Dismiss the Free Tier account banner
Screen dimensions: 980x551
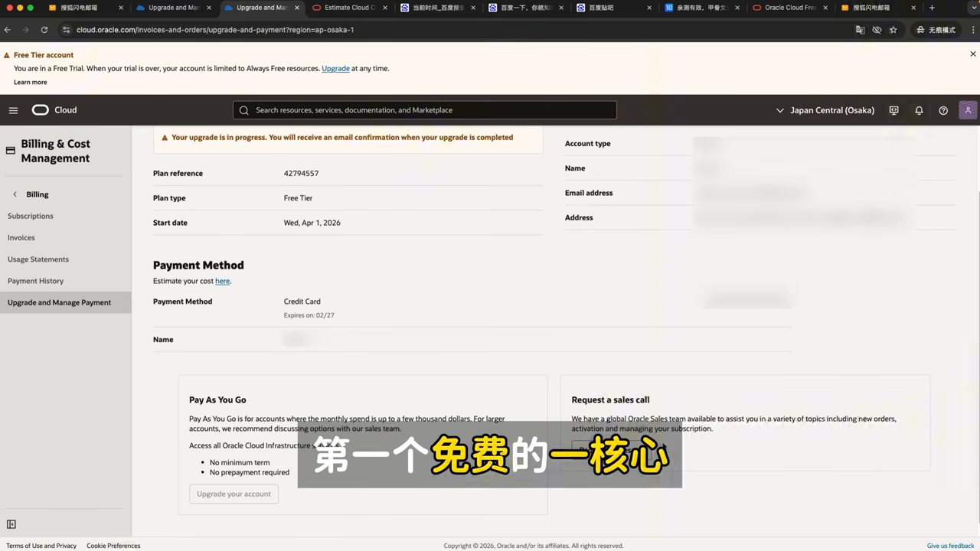point(973,54)
